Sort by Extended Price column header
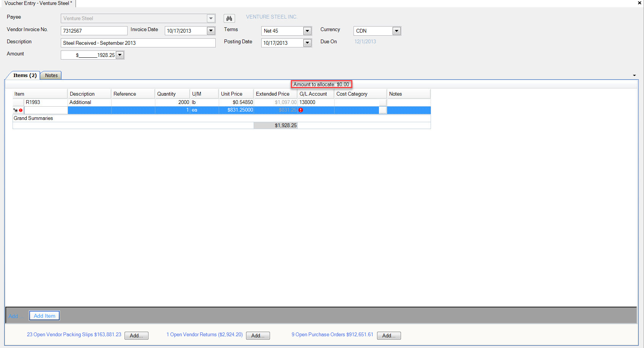Viewport: 644px width, 348px height. pos(276,94)
